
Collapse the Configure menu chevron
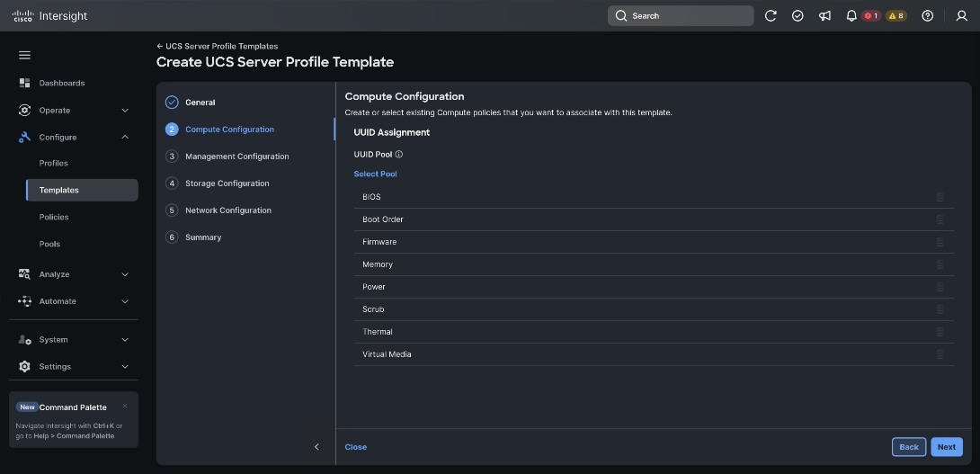[x=125, y=137]
